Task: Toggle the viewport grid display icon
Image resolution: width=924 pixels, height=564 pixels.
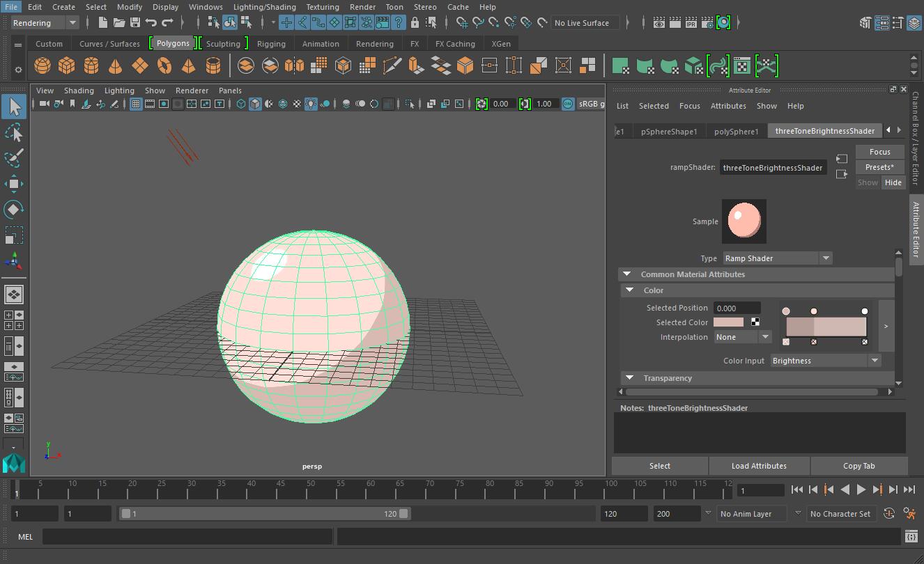Action: click(136, 104)
